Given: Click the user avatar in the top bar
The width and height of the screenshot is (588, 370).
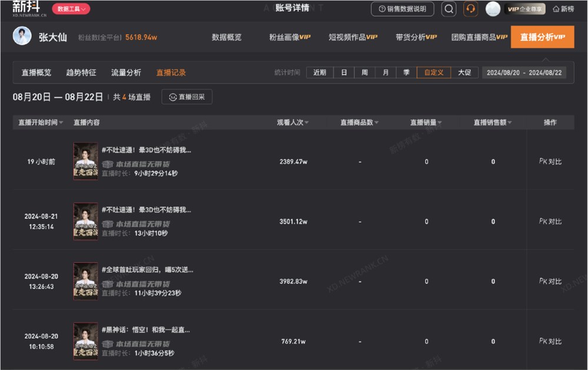Looking at the screenshot, I should click(x=492, y=9).
